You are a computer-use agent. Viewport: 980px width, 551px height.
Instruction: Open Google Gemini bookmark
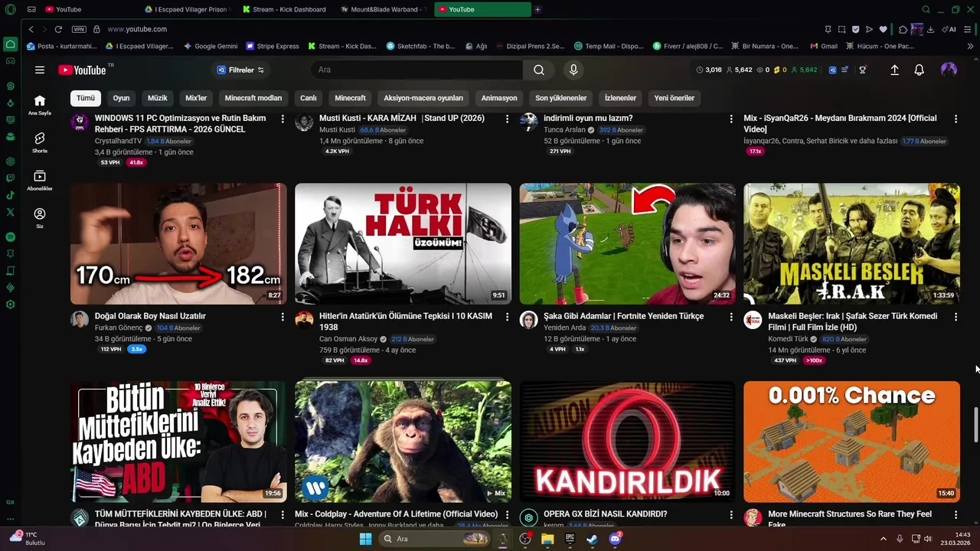click(x=211, y=46)
